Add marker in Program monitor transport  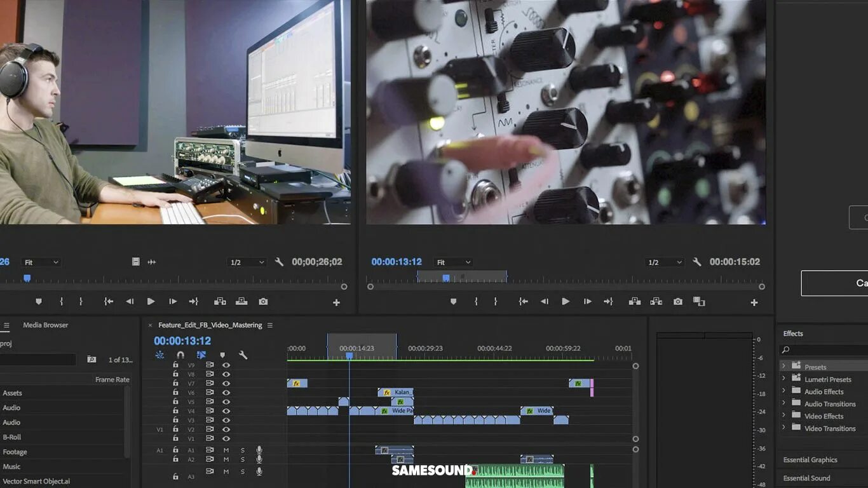pyautogui.click(x=453, y=302)
